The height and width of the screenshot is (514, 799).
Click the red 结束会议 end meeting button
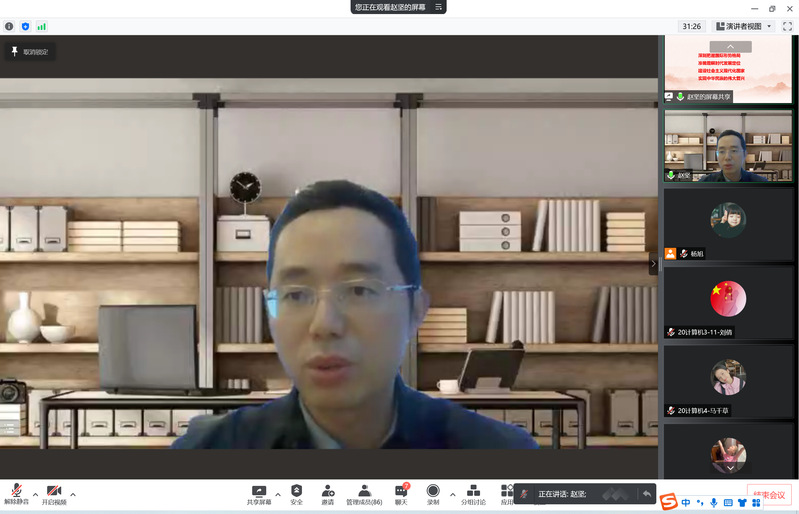click(x=769, y=494)
